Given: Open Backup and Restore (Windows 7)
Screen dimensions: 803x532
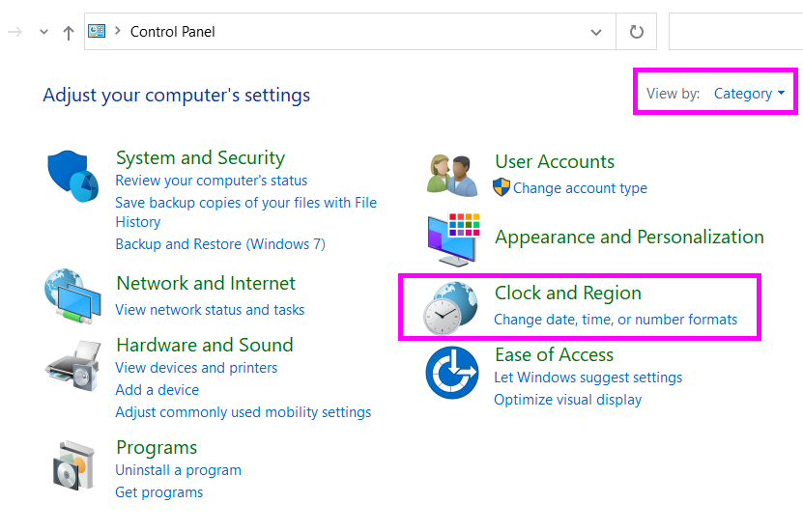Looking at the screenshot, I should tap(219, 244).
